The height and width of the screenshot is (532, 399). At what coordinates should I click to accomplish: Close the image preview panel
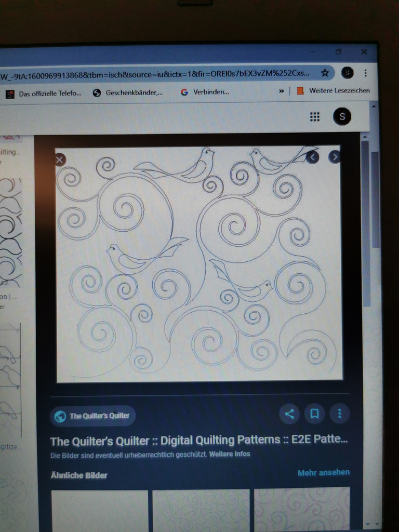tap(60, 159)
